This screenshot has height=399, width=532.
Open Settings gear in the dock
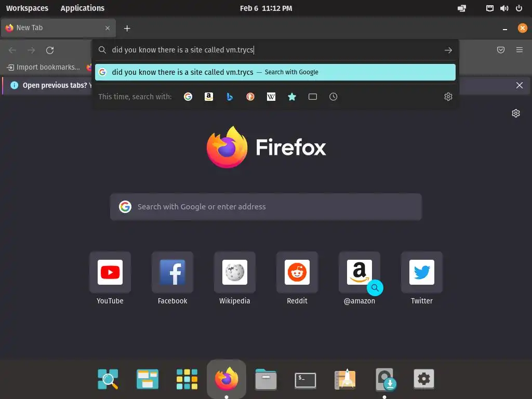[424, 379]
